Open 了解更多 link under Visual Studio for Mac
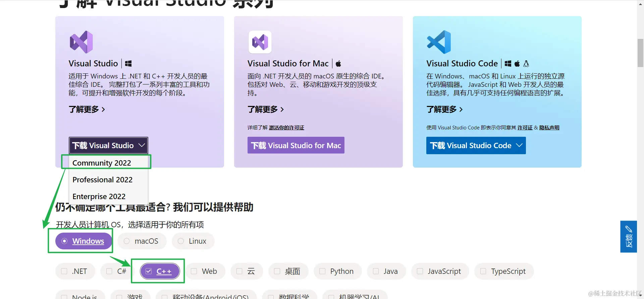Screen dimensions: 644x299 [266, 109]
